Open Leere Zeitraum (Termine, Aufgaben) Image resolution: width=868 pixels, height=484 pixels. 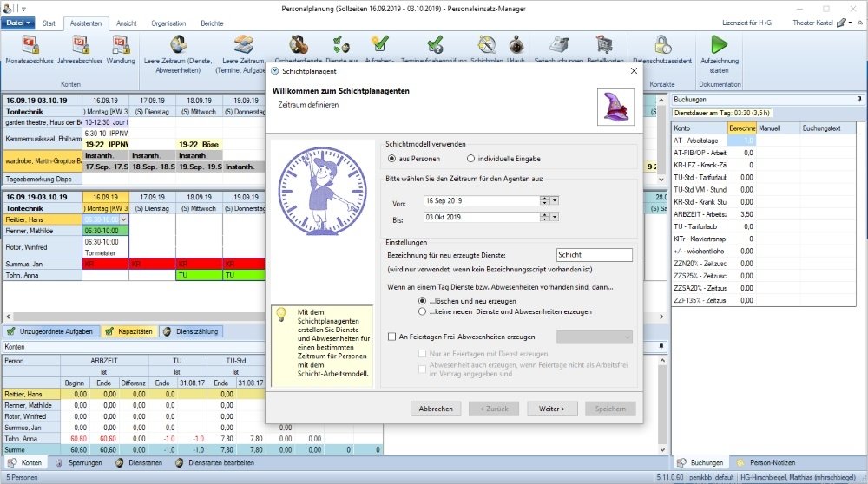tap(242, 54)
